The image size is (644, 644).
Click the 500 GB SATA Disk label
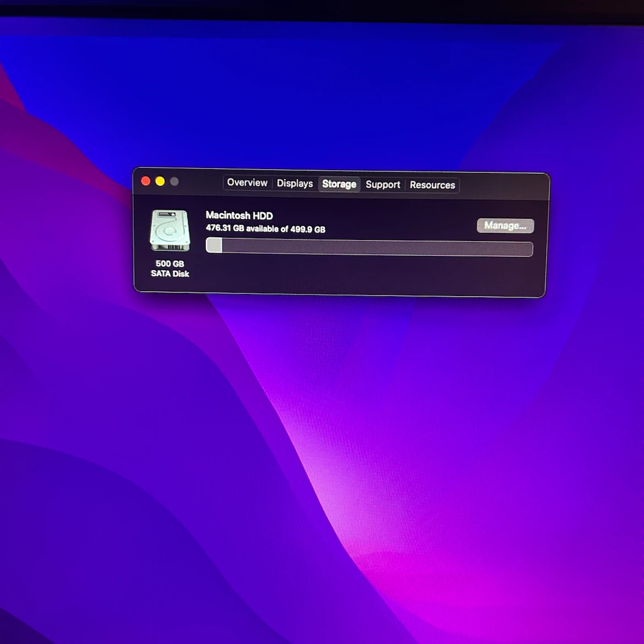point(170,269)
